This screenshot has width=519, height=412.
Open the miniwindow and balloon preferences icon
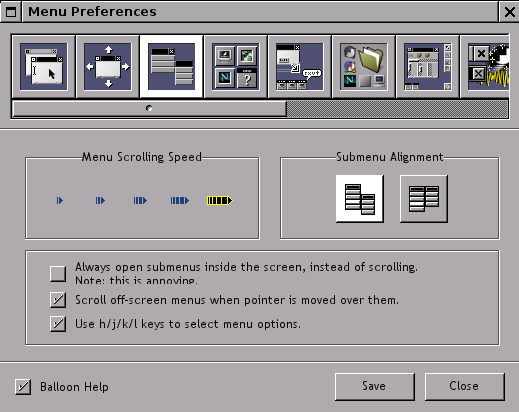pyautogui.click(x=299, y=67)
